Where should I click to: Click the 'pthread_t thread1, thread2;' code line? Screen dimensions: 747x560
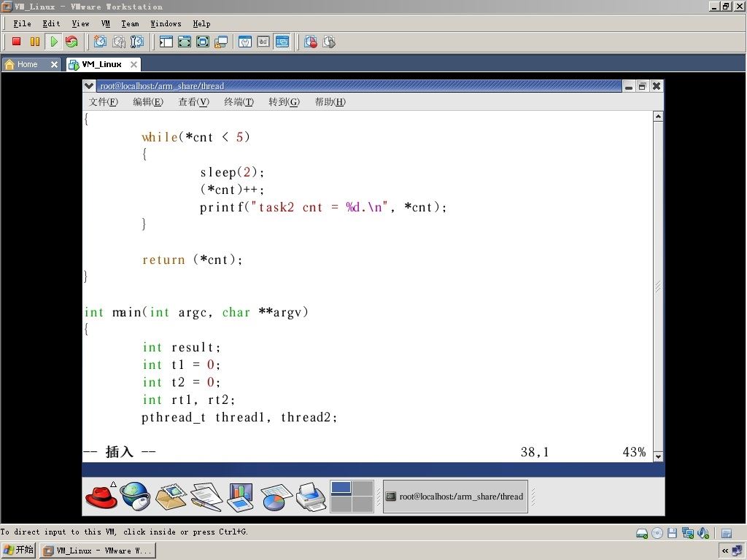(x=239, y=417)
